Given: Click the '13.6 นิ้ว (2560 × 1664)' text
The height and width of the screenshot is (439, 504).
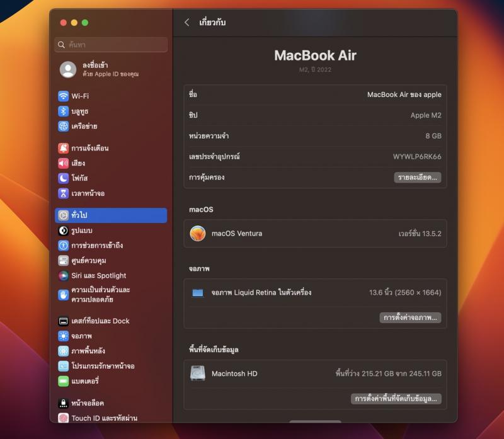Looking at the screenshot, I should tap(405, 292).
